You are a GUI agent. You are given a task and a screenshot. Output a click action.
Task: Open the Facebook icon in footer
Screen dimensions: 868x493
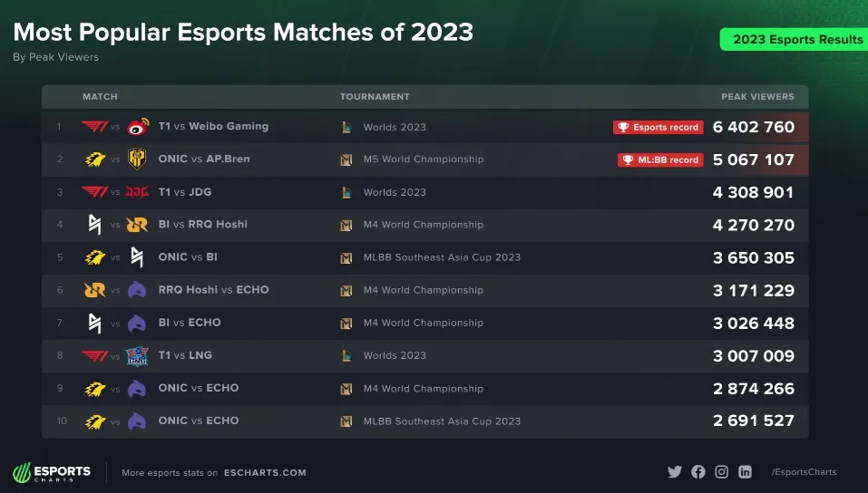click(698, 472)
